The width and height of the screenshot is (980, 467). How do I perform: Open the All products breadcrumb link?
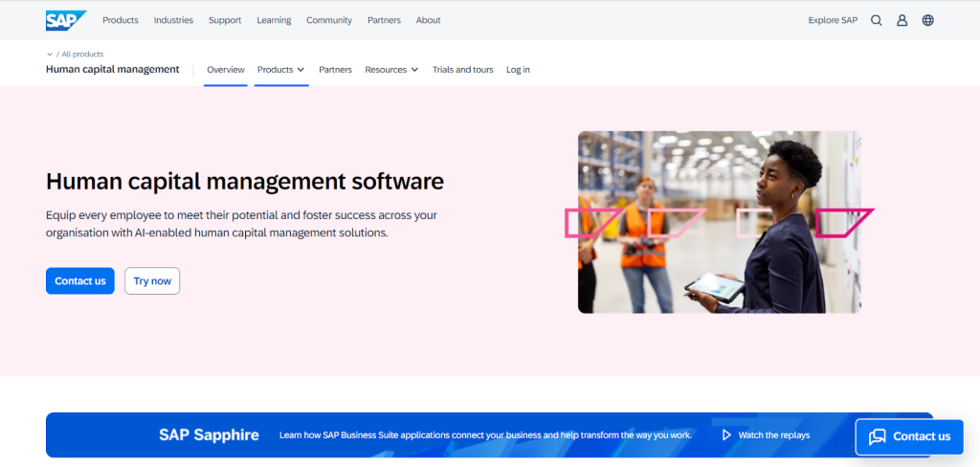(x=82, y=55)
